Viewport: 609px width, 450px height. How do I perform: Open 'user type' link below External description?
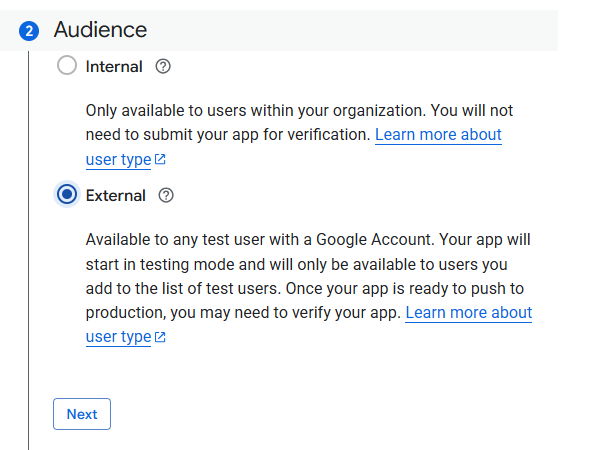coord(118,337)
